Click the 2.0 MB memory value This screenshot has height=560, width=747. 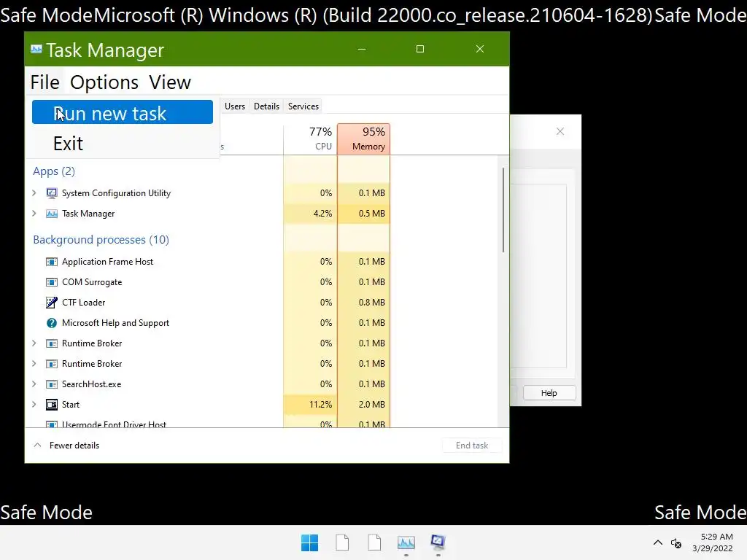click(x=371, y=404)
